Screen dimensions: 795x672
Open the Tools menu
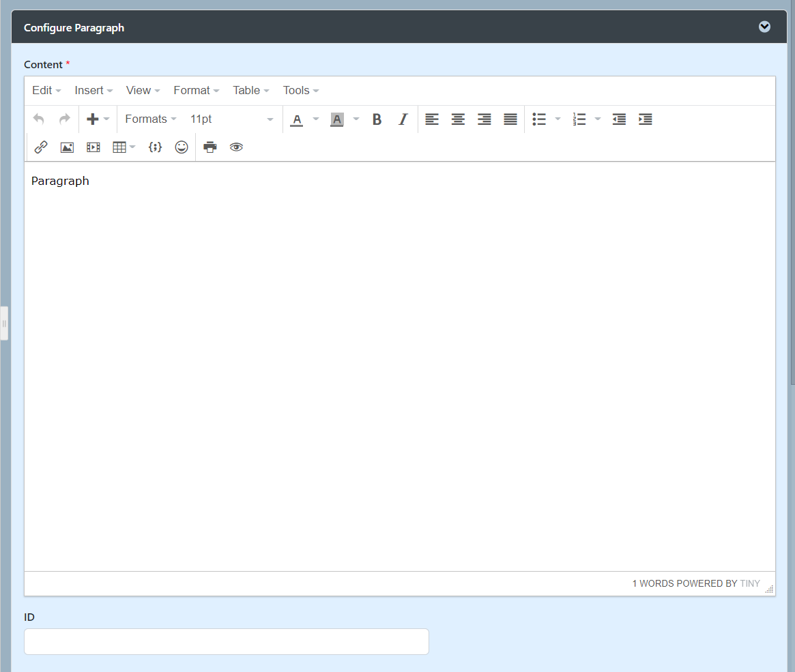pos(300,91)
